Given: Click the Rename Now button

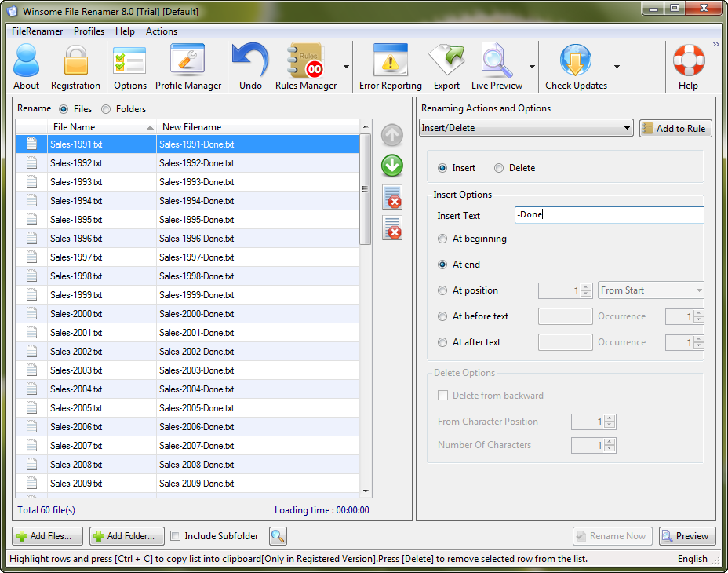Looking at the screenshot, I should pos(613,536).
